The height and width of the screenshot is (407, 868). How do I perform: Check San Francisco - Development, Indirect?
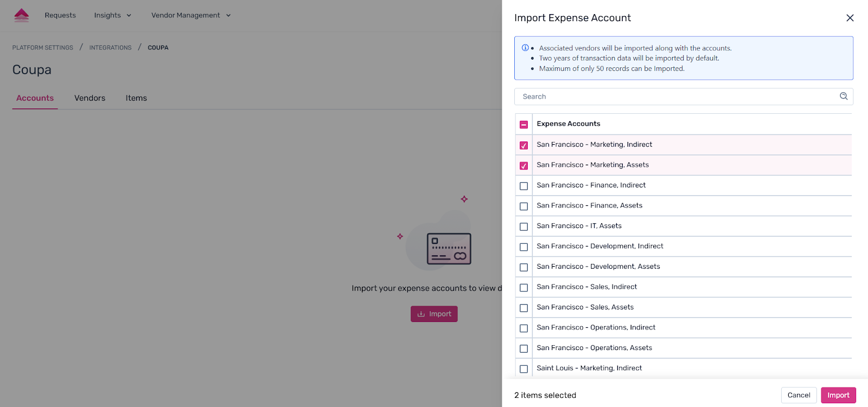click(x=524, y=247)
